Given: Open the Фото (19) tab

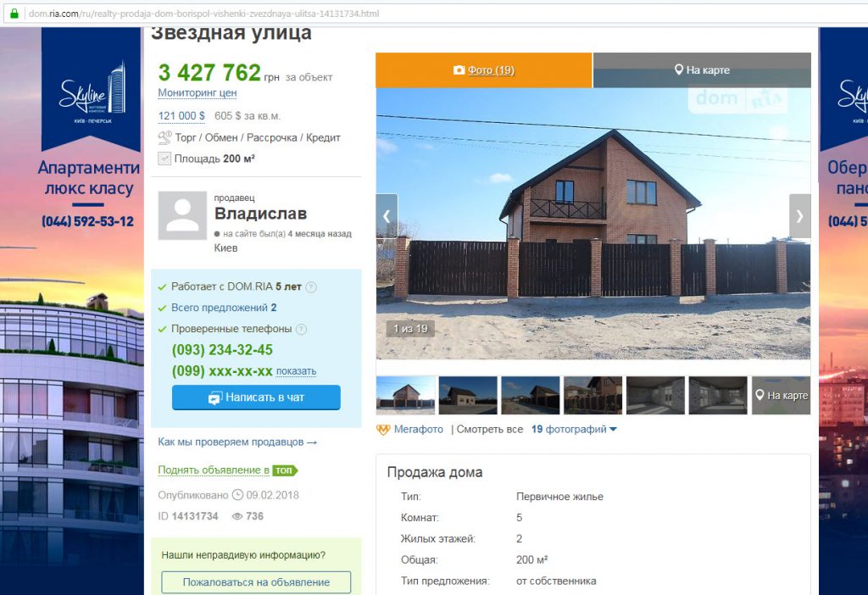Looking at the screenshot, I should tap(484, 70).
